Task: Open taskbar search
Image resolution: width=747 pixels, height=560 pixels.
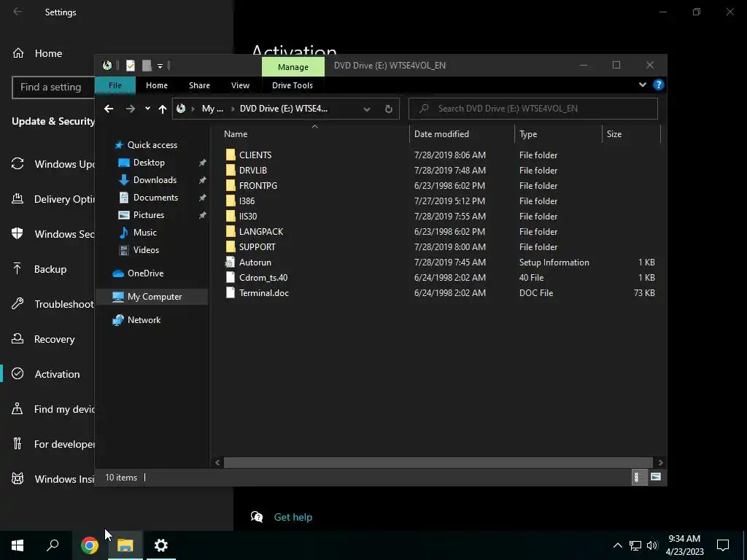Action: (x=53, y=545)
